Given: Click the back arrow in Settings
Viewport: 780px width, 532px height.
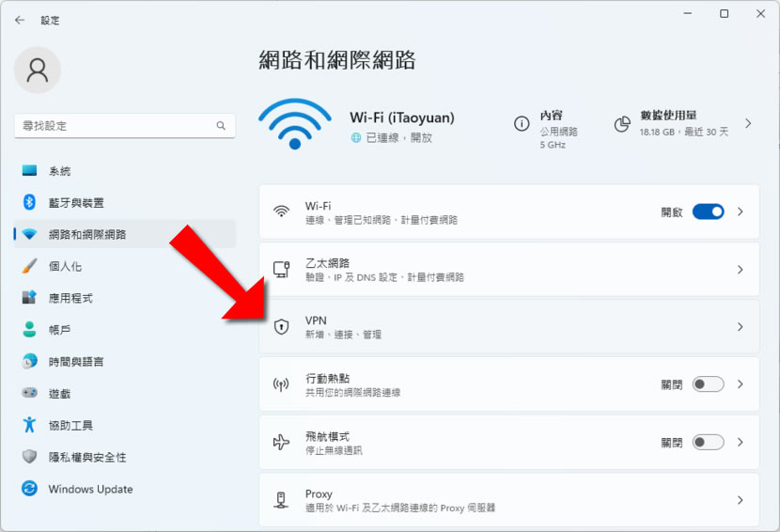Looking at the screenshot, I should point(20,20).
